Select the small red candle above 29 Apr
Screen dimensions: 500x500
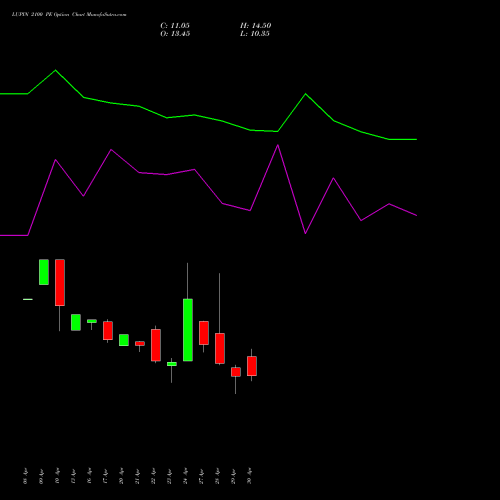(x=236, y=372)
